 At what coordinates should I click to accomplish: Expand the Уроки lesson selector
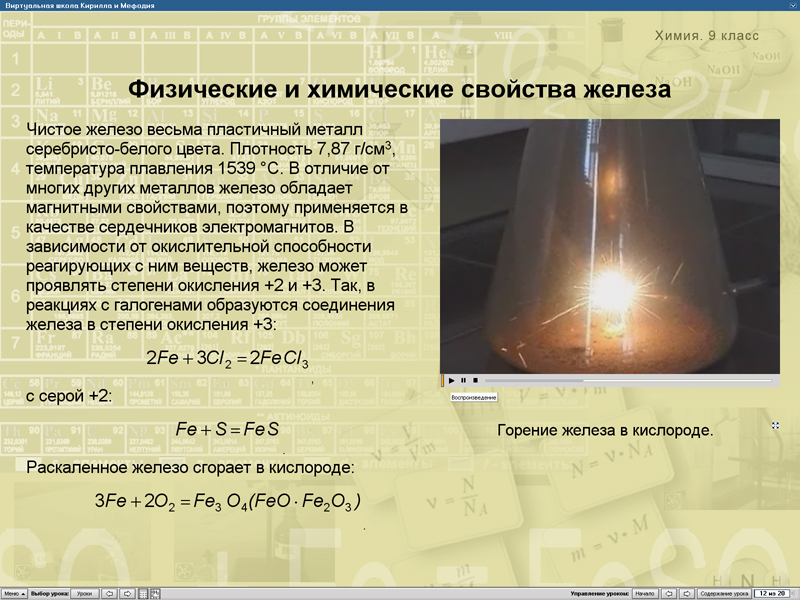click(x=86, y=593)
